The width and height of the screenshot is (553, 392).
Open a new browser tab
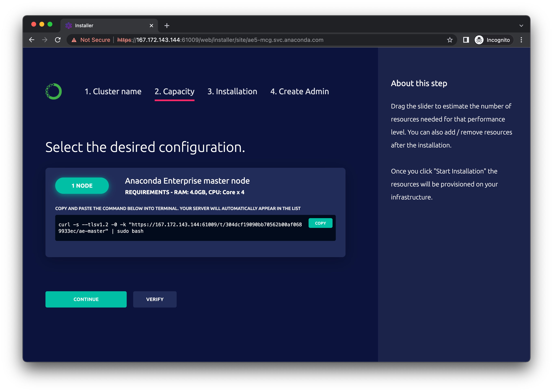(167, 26)
